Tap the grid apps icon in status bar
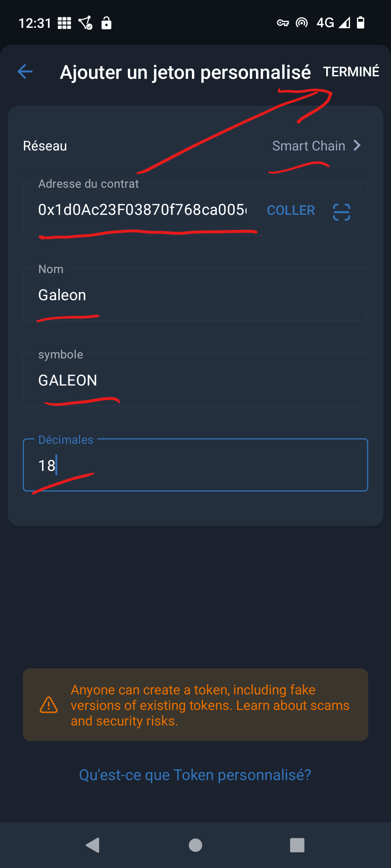 [64, 23]
